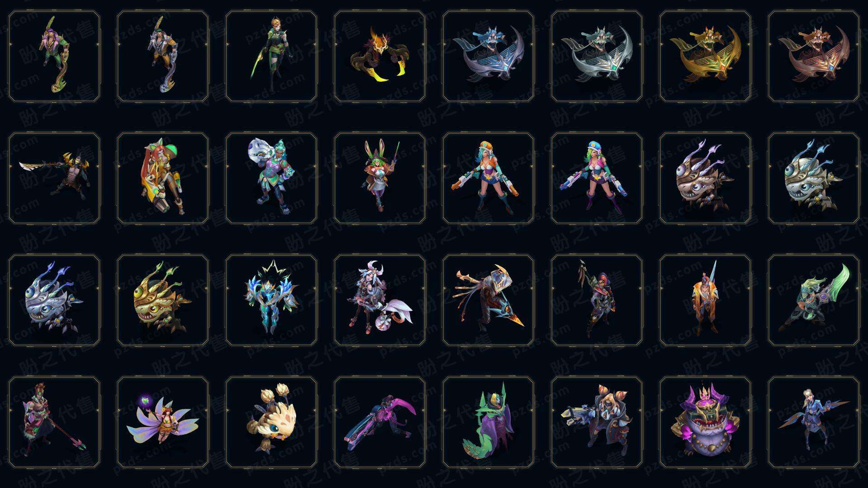Choose the pink scythe rifle wielder skin

380,422
